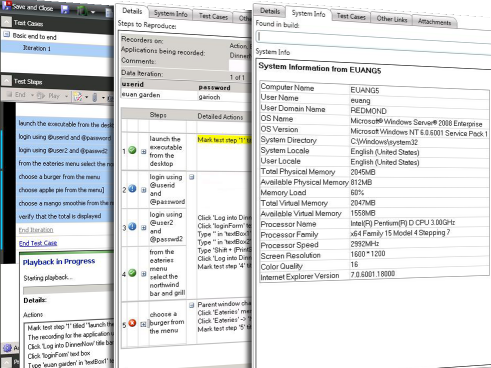This screenshot has height=368, width=491.
Task: Open the dropdown arrow next to End
Action: click(x=32, y=95)
